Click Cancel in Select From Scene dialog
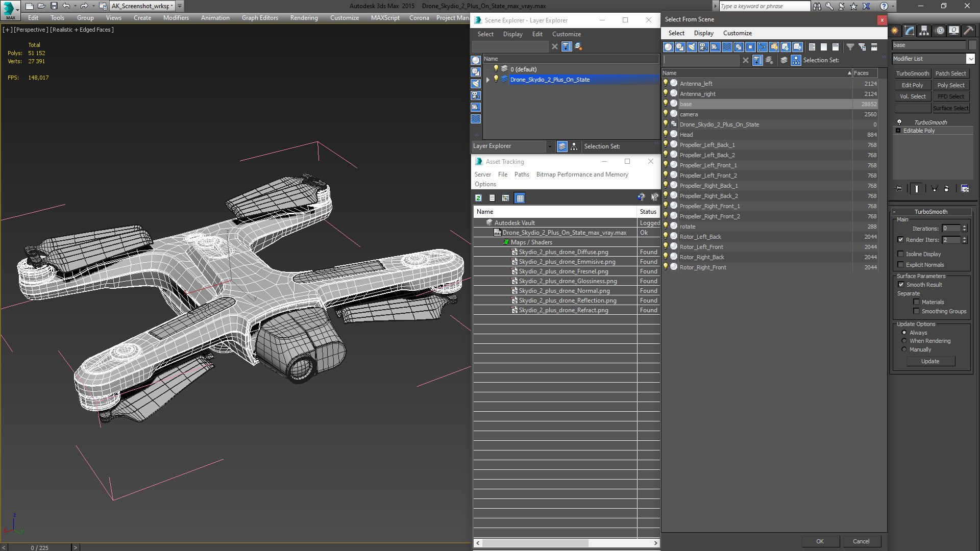This screenshot has height=551, width=980. [x=861, y=541]
